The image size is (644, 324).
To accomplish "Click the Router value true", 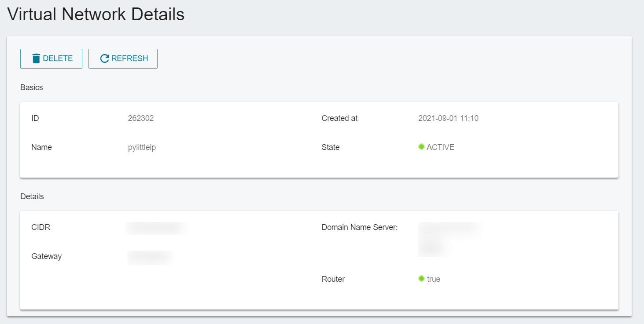I will click(x=434, y=279).
